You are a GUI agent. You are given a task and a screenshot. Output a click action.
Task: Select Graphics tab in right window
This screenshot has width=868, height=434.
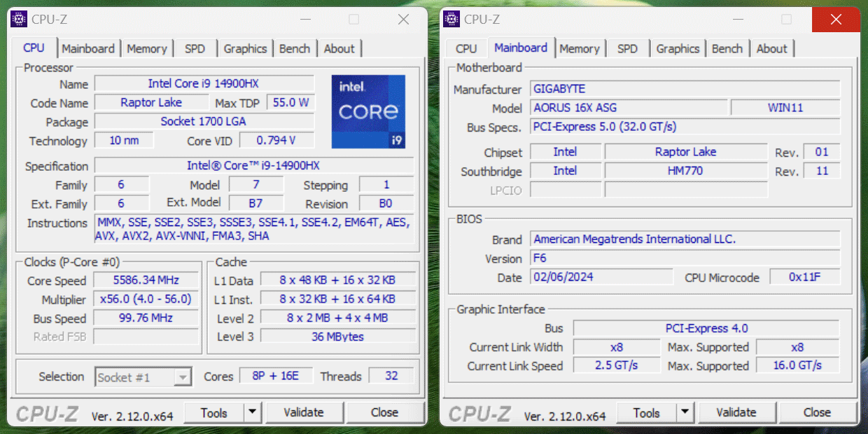678,49
